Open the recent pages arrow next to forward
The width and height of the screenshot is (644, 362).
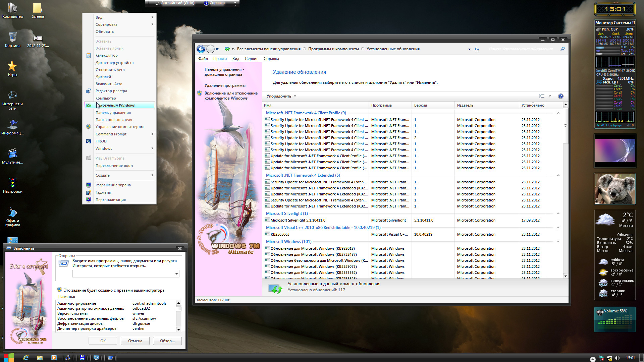click(217, 49)
